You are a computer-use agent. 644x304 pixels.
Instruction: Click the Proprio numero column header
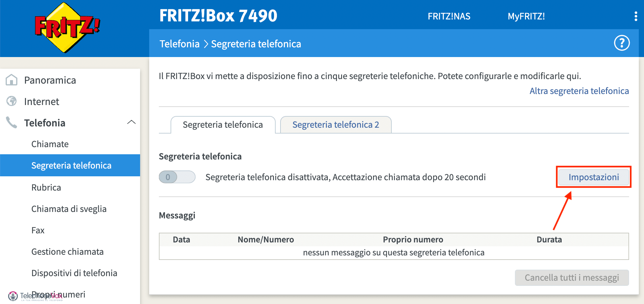click(413, 240)
